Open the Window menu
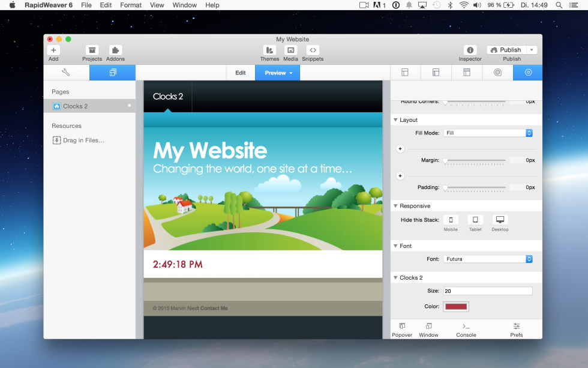 click(185, 5)
